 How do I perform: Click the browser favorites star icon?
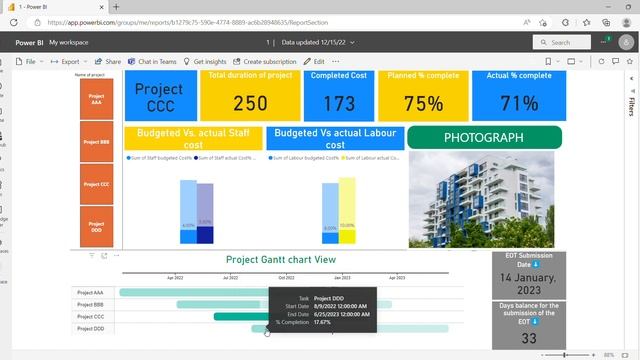pyautogui.click(x=587, y=22)
